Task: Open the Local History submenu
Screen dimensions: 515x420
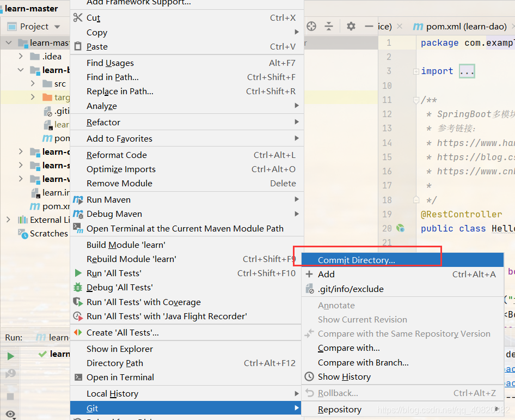Action: click(186, 393)
